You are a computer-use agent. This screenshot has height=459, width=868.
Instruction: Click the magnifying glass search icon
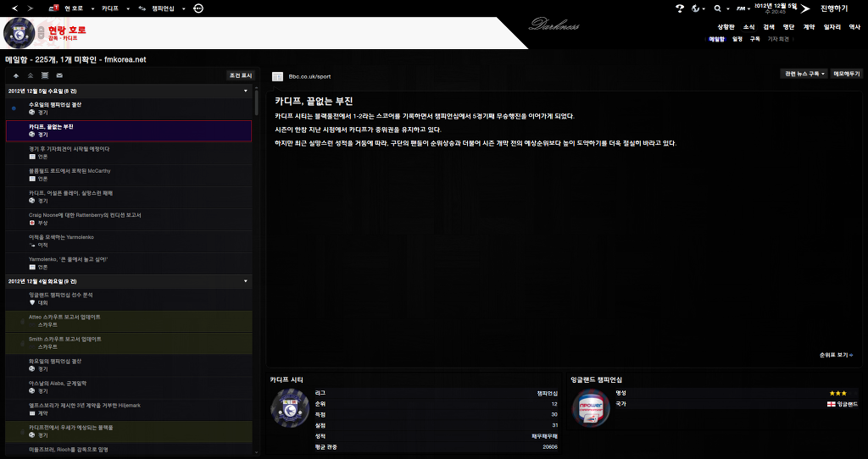point(717,8)
